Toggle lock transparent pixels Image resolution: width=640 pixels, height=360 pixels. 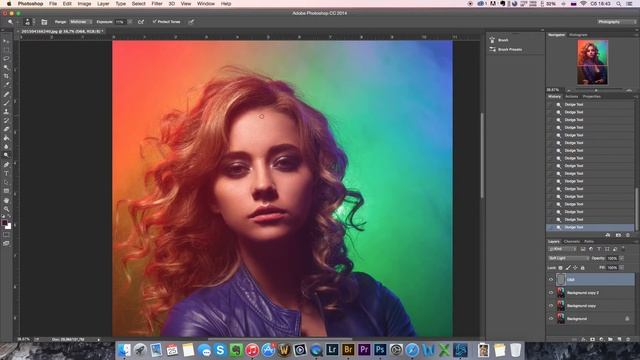click(560, 268)
